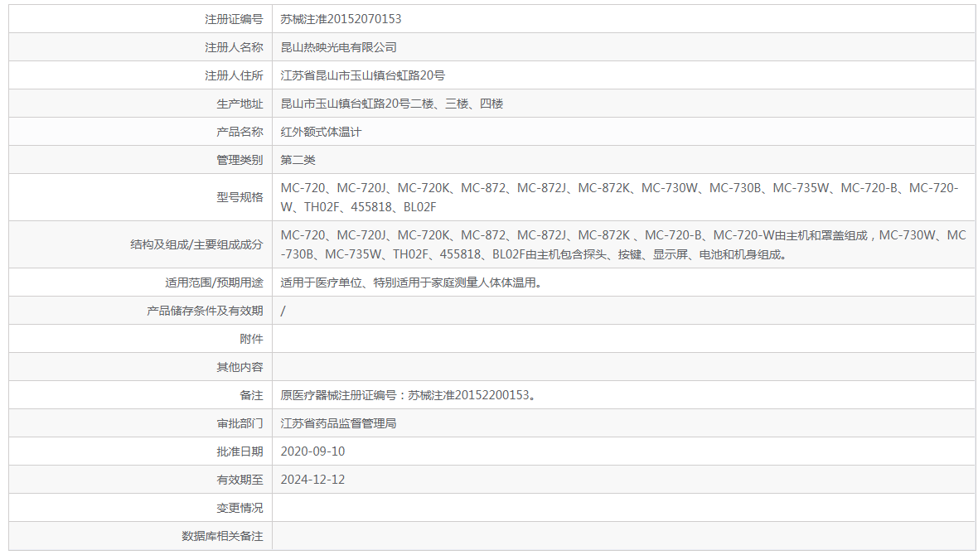Select the 产品名称 label
This screenshot has height=560, width=978.
click(x=240, y=132)
